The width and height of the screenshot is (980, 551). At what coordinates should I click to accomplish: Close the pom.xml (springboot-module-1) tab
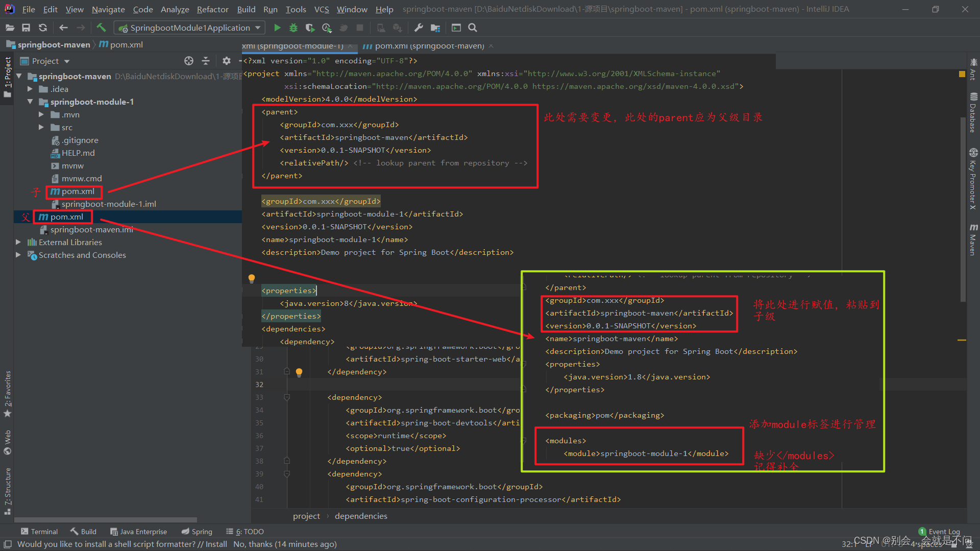350,46
